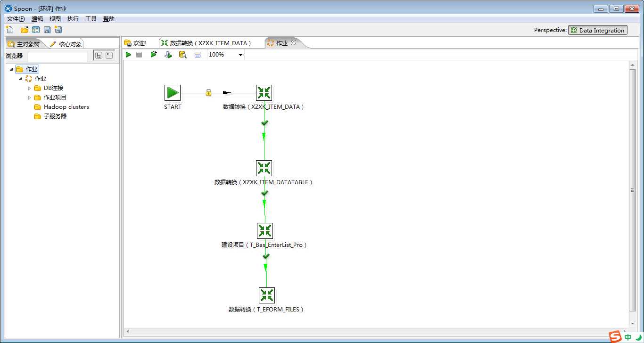Click the collapse all tree icon

(x=109, y=55)
